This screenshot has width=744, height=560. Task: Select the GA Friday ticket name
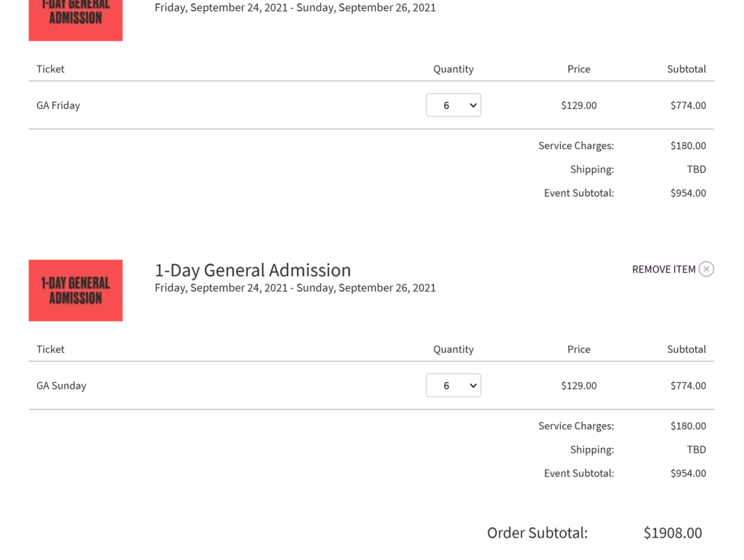pyautogui.click(x=58, y=105)
